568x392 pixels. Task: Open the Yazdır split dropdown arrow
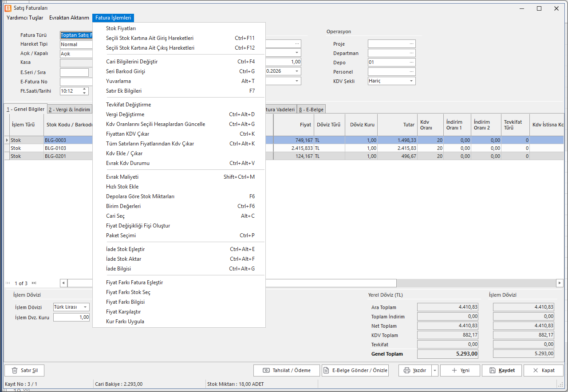coord(435,370)
